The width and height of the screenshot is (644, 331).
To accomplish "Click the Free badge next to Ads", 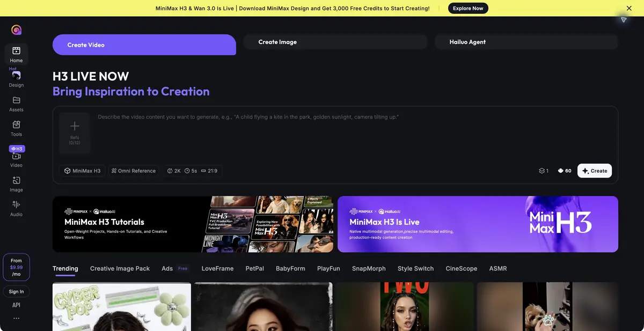I will pyautogui.click(x=182, y=268).
